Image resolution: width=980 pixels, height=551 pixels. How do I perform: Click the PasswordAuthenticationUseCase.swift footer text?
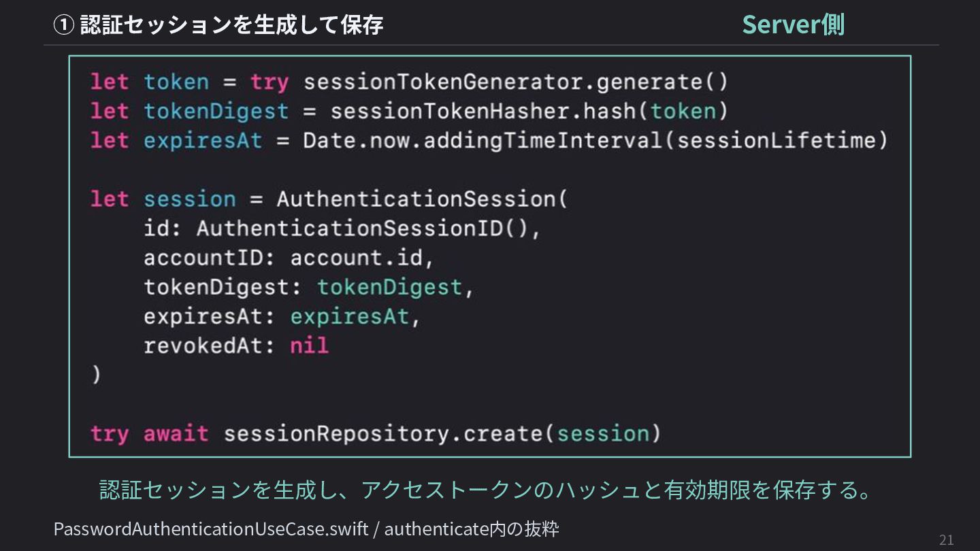tap(211, 528)
